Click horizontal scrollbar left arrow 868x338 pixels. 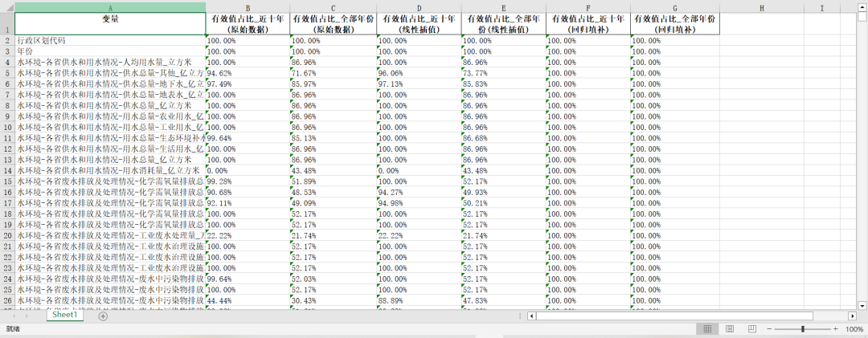click(532, 316)
